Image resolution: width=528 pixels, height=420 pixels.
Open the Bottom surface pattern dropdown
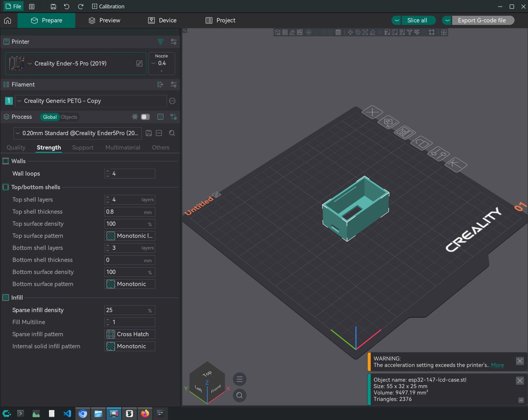point(130,284)
